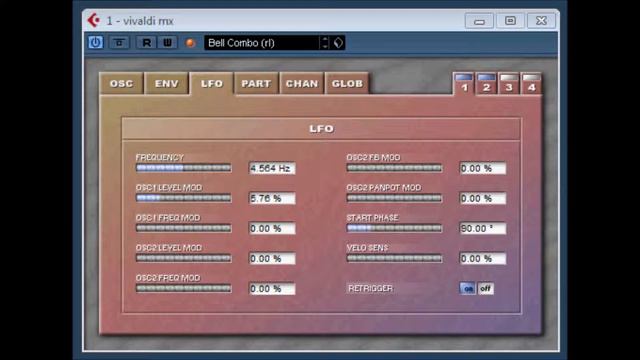Click the orange indicator in the toolbar
640x360 pixels.
tap(190, 43)
